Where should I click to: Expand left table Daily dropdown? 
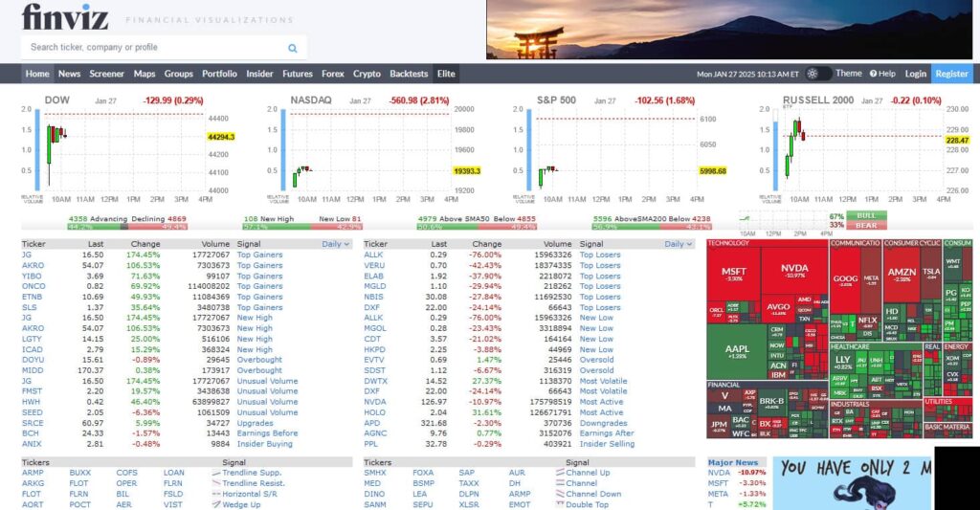coord(336,244)
